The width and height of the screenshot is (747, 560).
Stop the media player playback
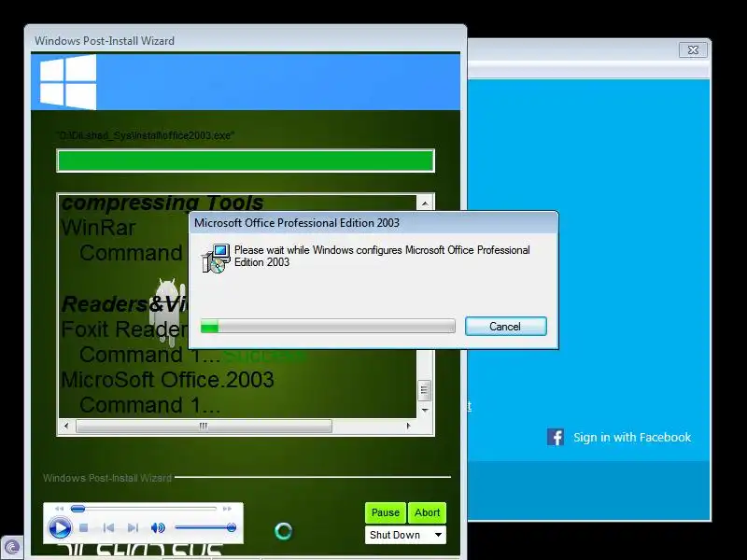(84, 527)
